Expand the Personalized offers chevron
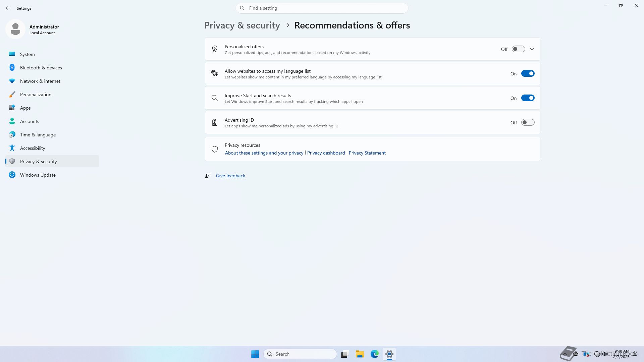The image size is (644, 362). tap(532, 49)
